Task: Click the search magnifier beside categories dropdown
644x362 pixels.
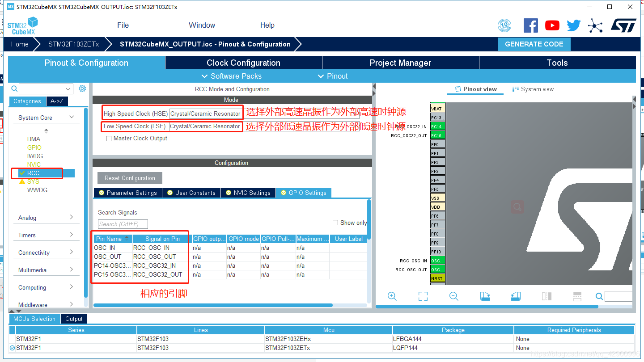Action: tap(14, 89)
